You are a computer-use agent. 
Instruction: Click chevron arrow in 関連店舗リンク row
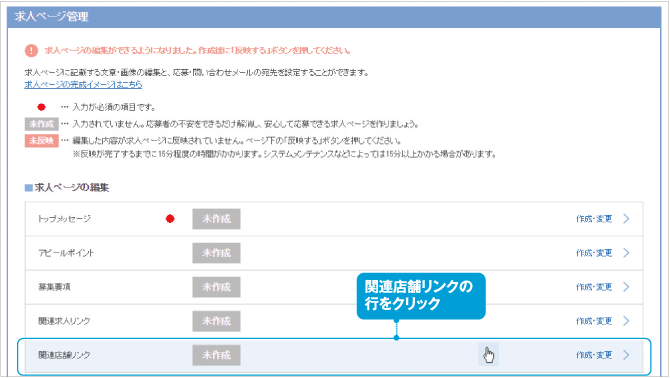(626, 355)
